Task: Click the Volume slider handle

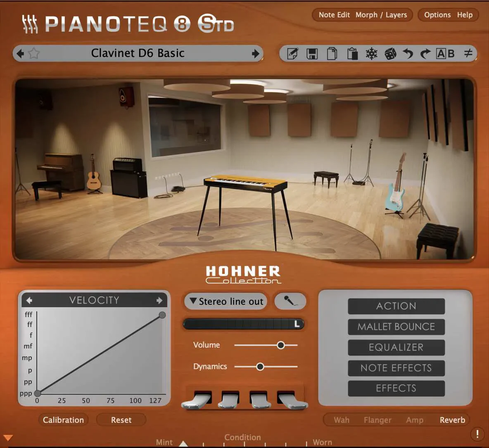Action: 281,345
